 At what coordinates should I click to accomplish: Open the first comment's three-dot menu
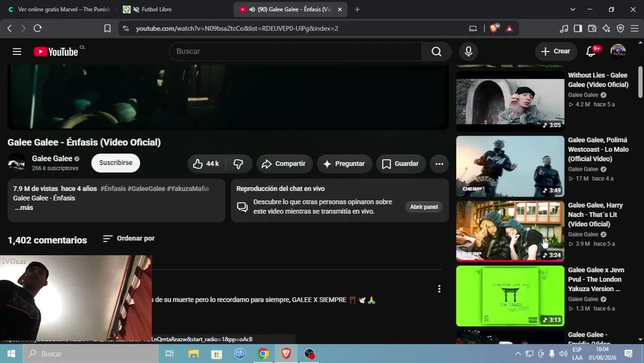pyautogui.click(x=439, y=289)
